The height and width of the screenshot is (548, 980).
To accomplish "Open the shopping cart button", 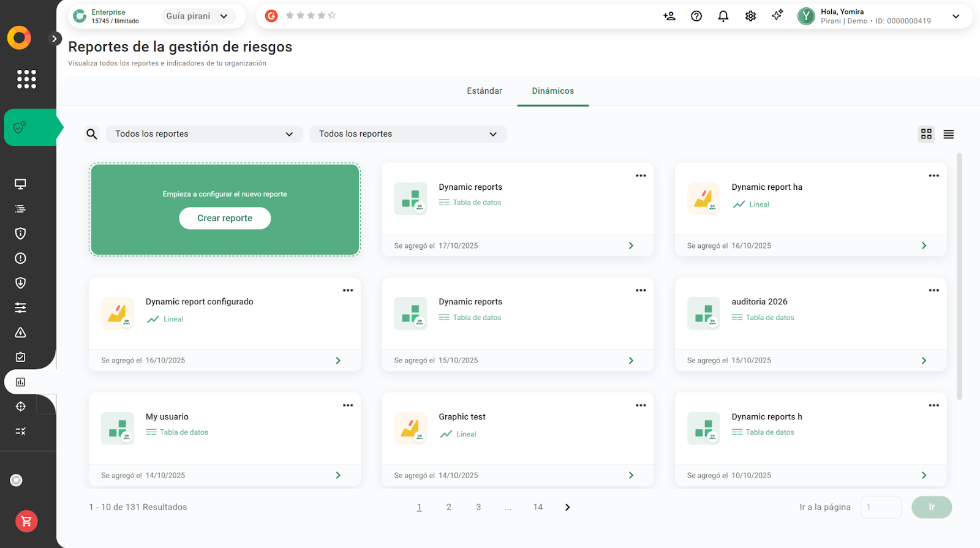I will (x=26, y=521).
